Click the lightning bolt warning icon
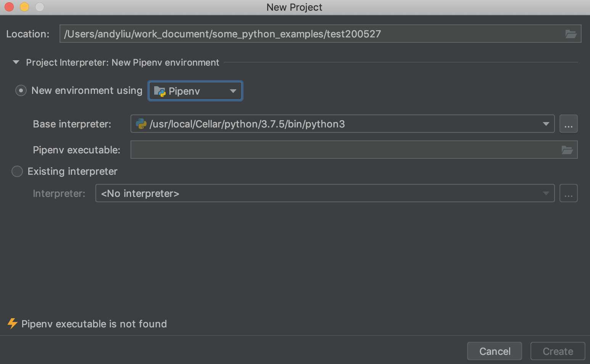The image size is (590, 364). (13, 324)
